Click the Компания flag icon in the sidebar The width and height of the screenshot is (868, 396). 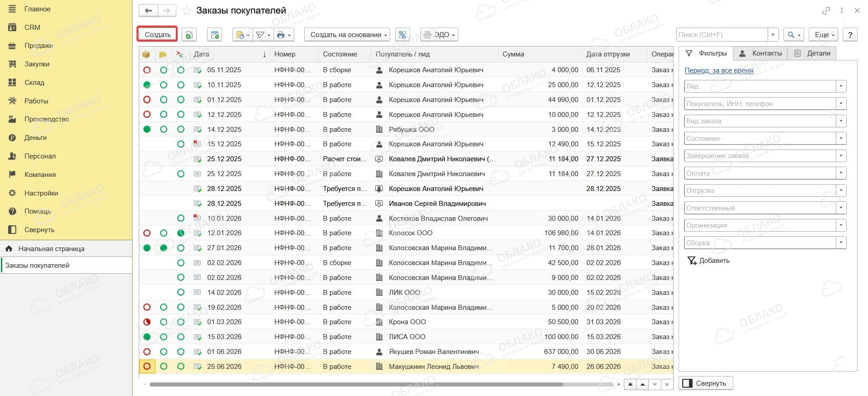click(x=12, y=175)
